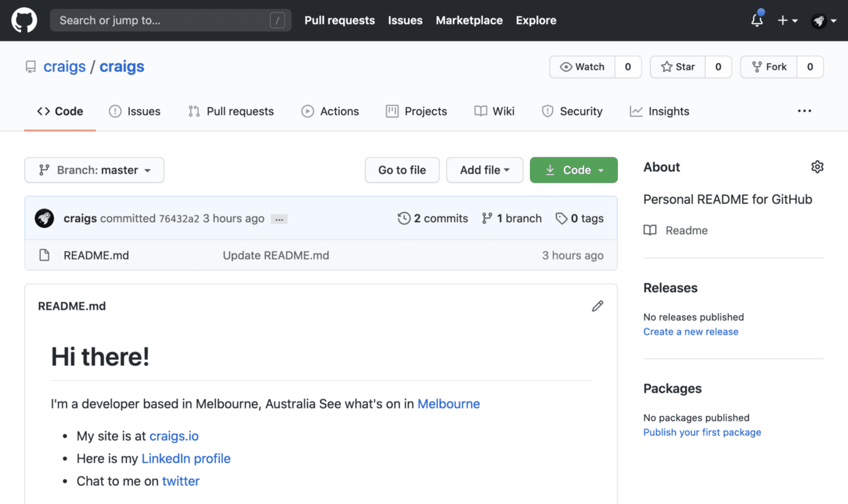Open the LinkedIn profile link

[x=186, y=459]
